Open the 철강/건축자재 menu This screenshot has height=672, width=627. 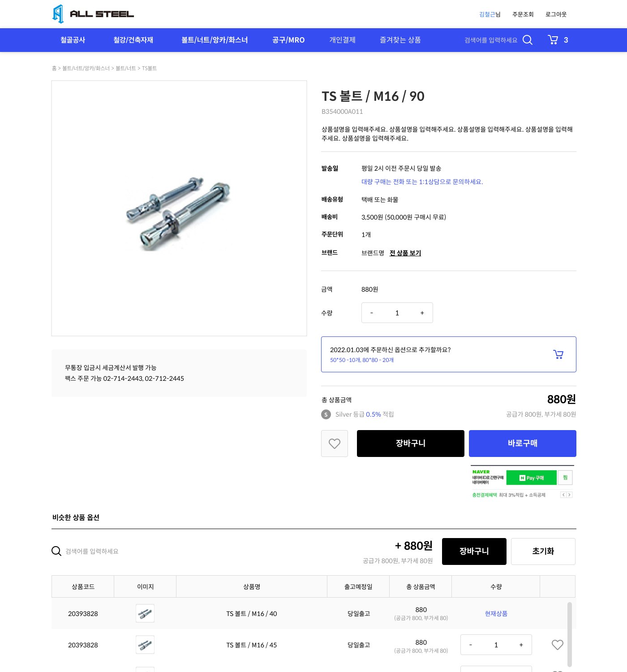click(133, 40)
